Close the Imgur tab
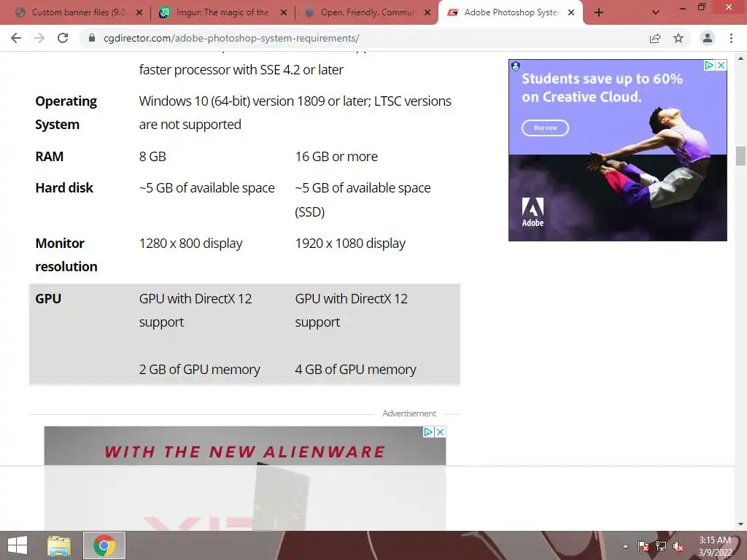The width and height of the screenshot is (747, 560). 284,12
